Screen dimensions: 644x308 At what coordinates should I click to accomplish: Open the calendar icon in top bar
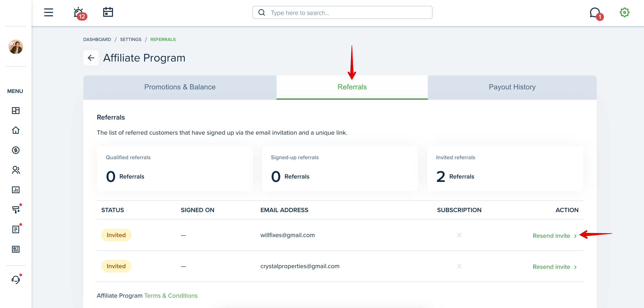tap(108, 12)
